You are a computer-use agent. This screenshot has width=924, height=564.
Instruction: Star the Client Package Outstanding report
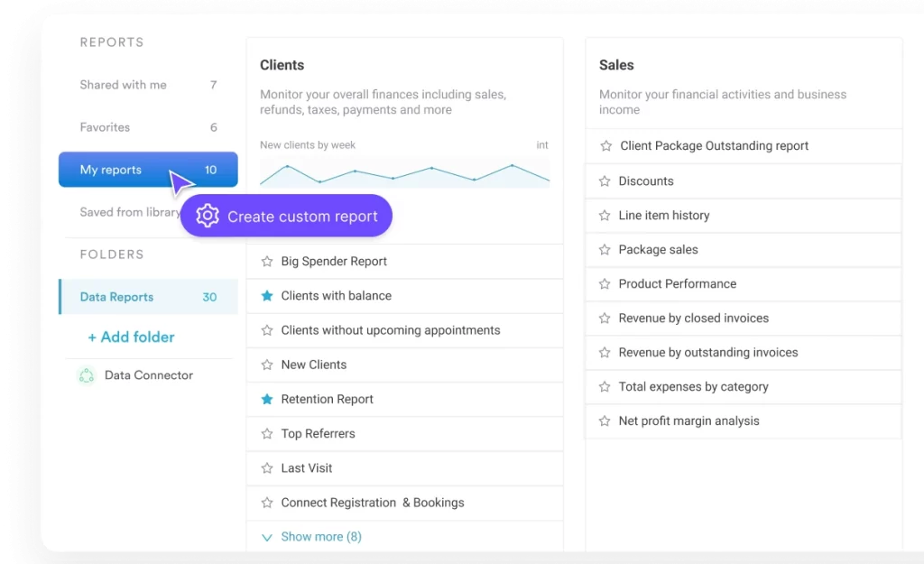click(605, 146)
